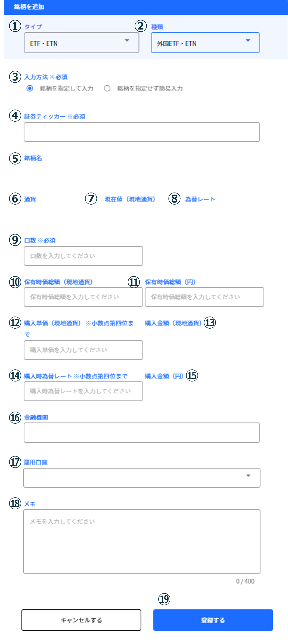Viewport: 288px width, 644px height.
Task: Click the 金融機関 input field
Action: point(142,433)
